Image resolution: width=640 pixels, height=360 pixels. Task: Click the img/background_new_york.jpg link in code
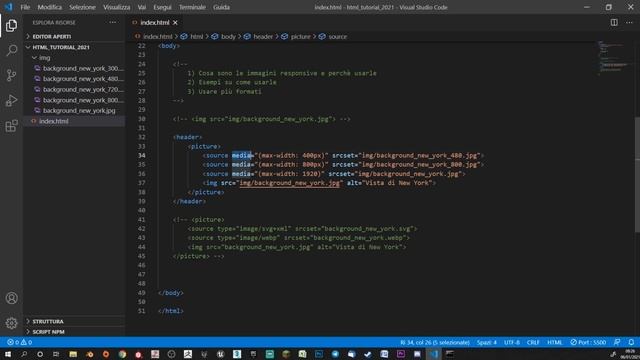[289, 183]
